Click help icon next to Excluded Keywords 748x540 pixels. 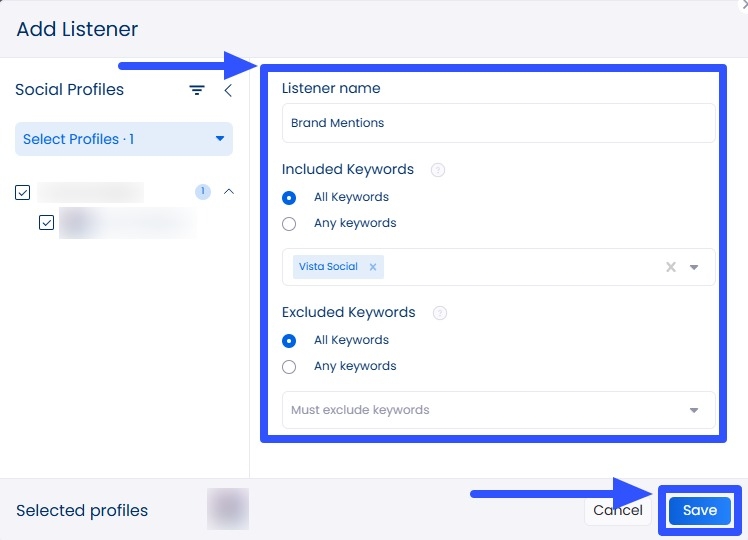(x=439, y=313)
